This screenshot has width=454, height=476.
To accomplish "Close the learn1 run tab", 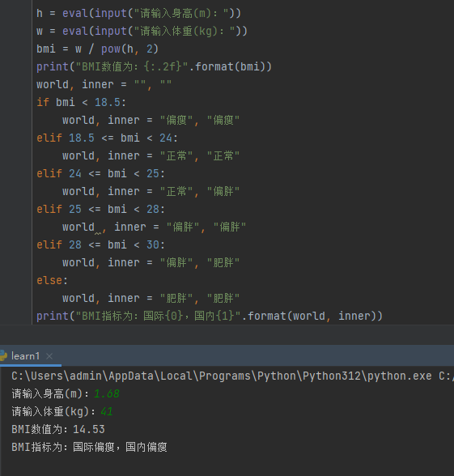I will (x=49, y=356).
